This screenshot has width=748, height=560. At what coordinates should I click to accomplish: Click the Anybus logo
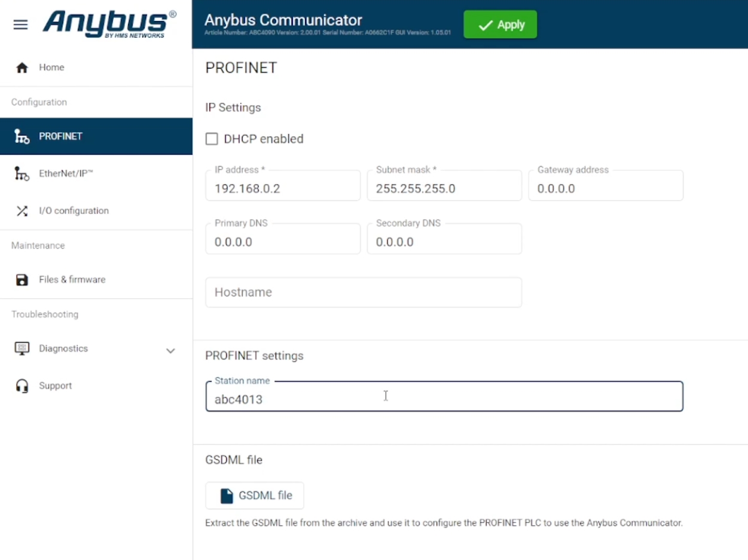(110, 24)
